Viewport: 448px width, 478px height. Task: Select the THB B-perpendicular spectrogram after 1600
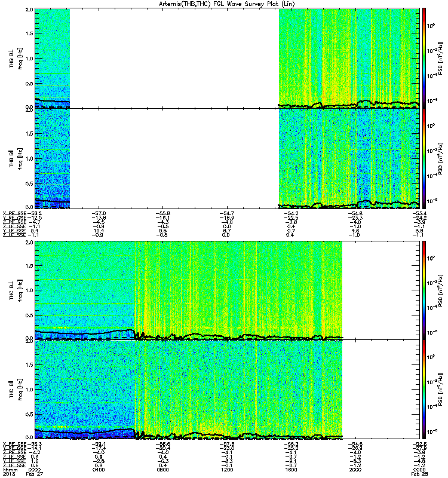tap(349, 58)
